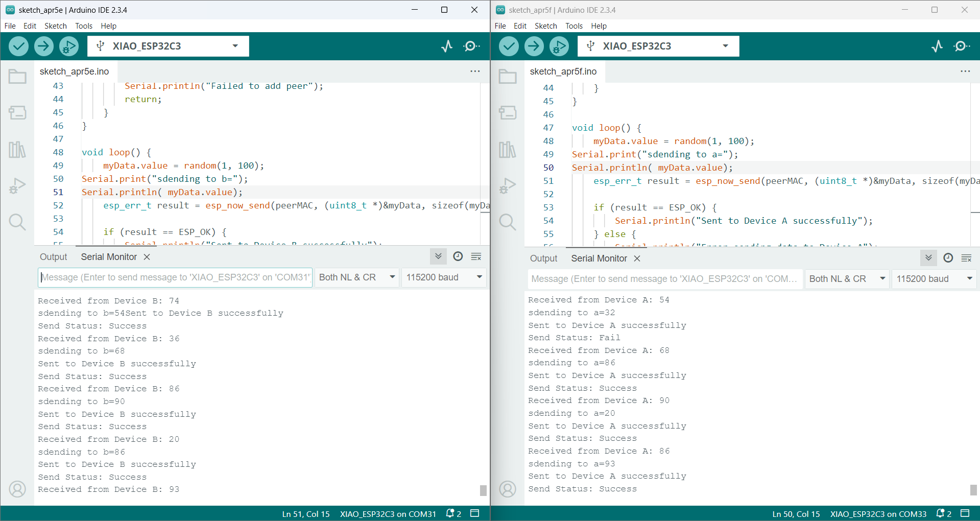This screenshot has height=521, width=980.
Task: Click line 48 'void loop()' in sketch_apr5e
Action: tap(116, 152)
